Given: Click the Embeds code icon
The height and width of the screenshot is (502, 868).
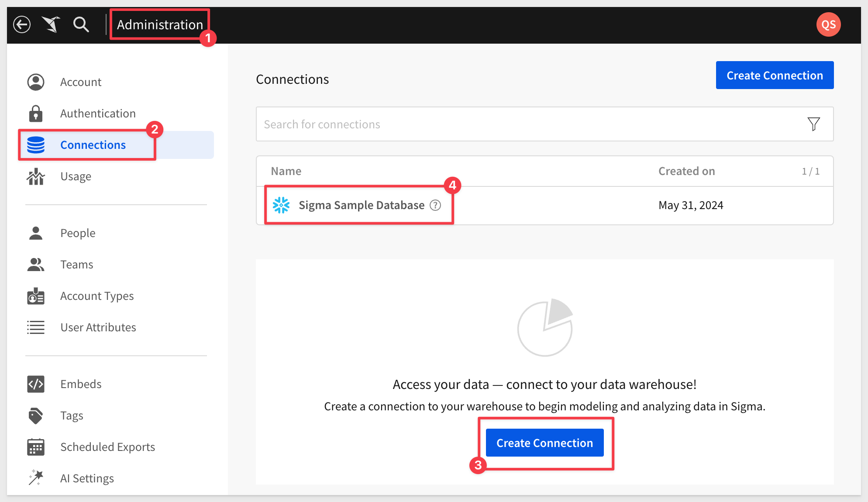Looking at the screenshot, I should click(x=36, y=384).
